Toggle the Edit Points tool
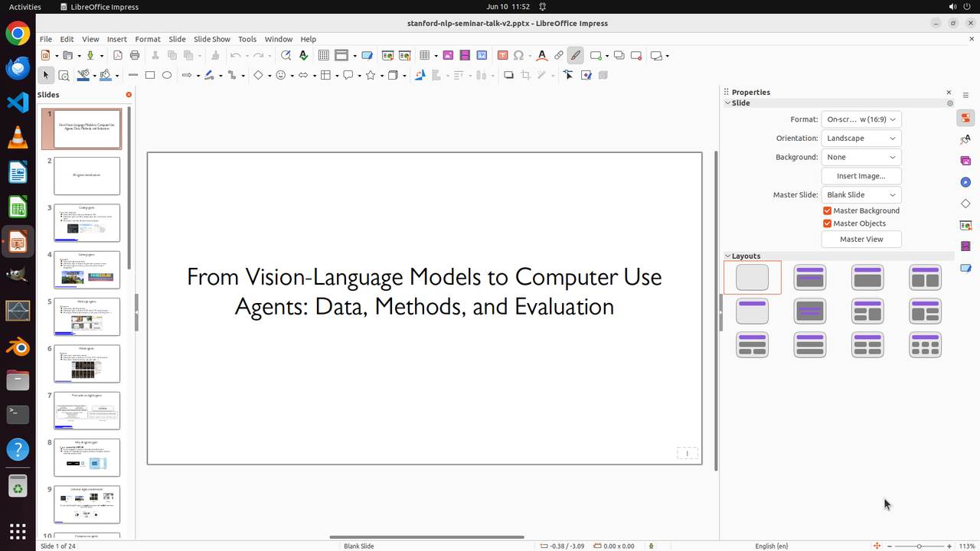This screenshot has height=551, width=980. point(568,75)
